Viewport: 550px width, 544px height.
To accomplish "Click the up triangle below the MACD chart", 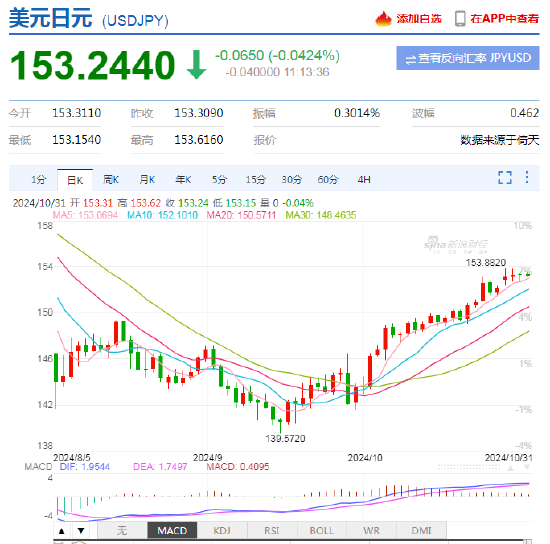I will [x=62, y=531].
